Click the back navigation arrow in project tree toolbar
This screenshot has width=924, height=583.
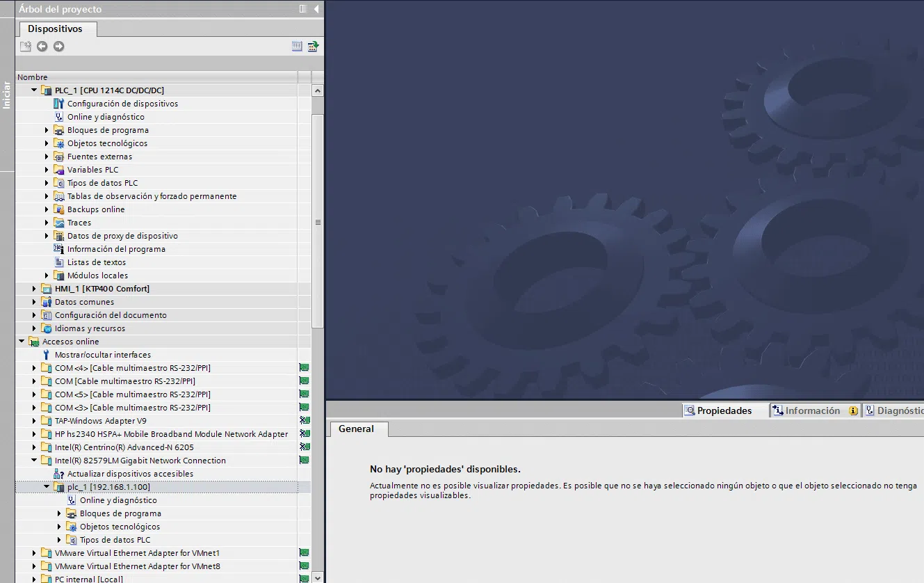(x=42, y=47)
